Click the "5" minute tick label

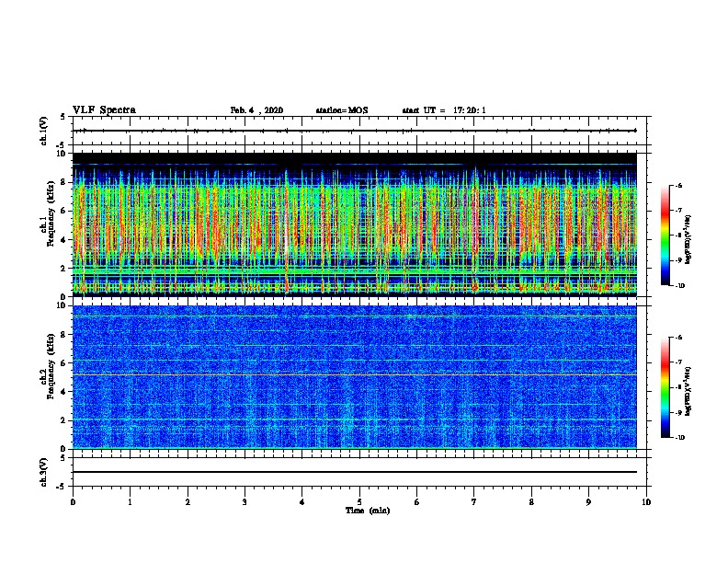tap(359, 502)
